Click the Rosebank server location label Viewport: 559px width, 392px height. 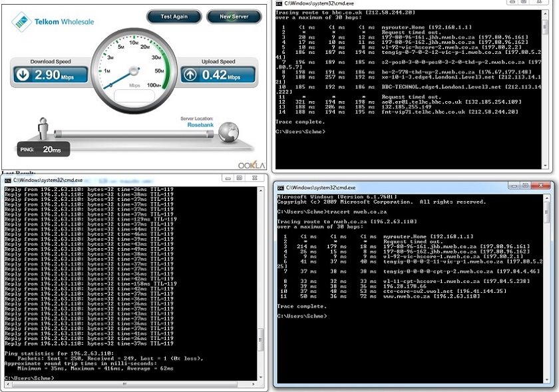200,124
